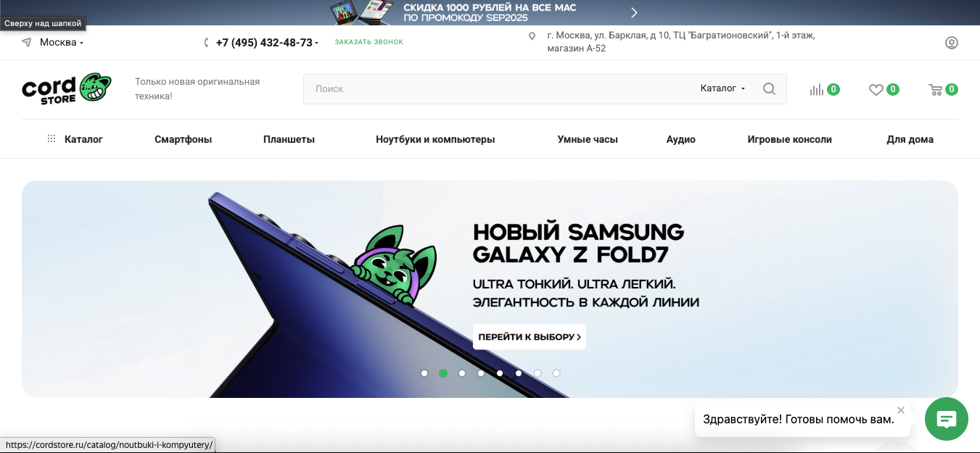Click the next arrow on the top promo banner
Image resolution: width=980 pixels, height=453 pixels.
coord(634,12)
